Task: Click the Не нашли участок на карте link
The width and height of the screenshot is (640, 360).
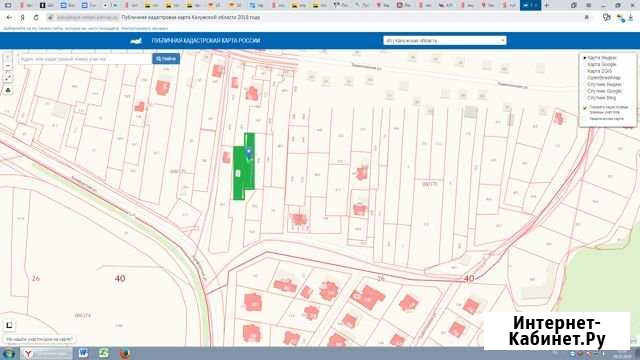Action: (x=39, y=339)
